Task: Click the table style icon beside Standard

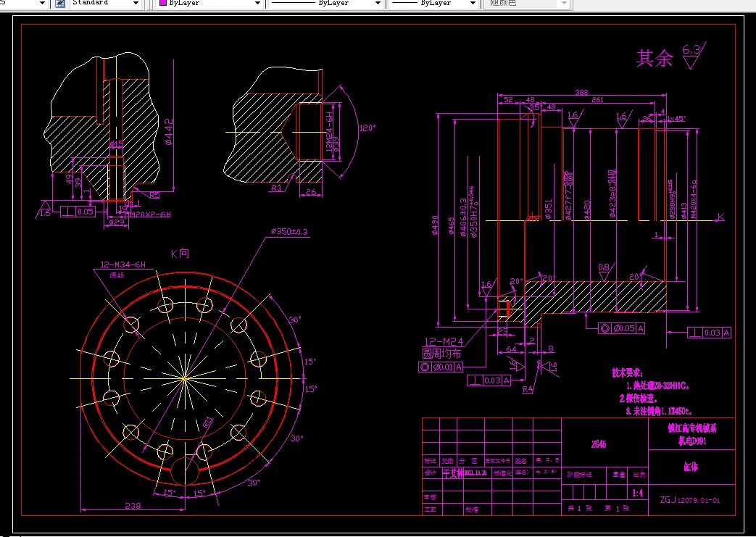Action: click(x=60, y=4)
